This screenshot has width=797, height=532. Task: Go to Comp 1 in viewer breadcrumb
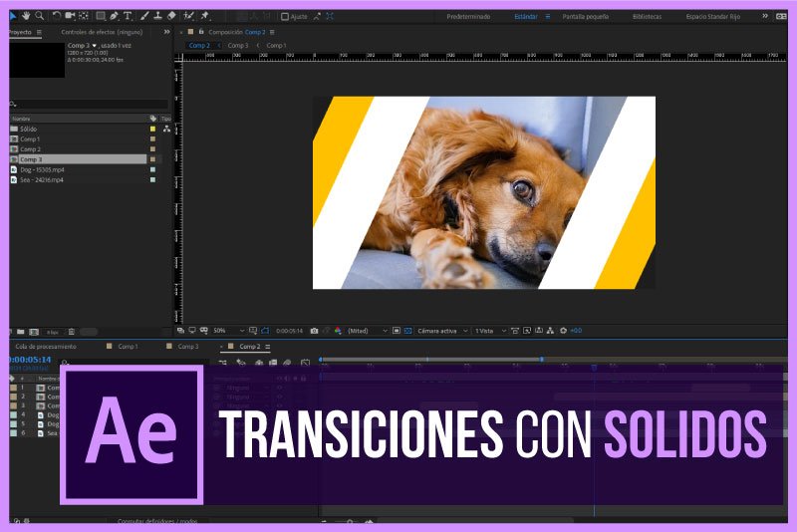[277, 45]
